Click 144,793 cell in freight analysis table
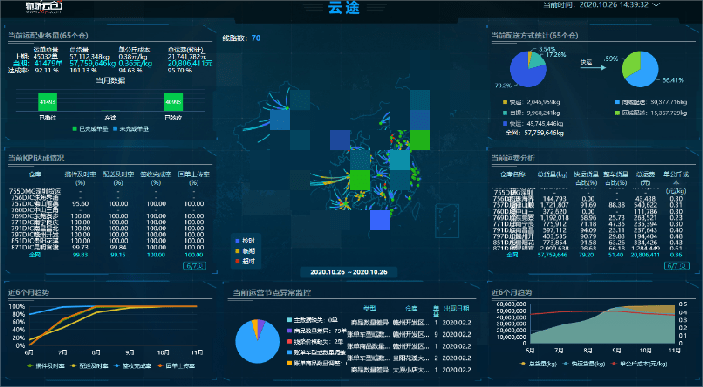This screenshot has height=387, width=703. point(555,199)
